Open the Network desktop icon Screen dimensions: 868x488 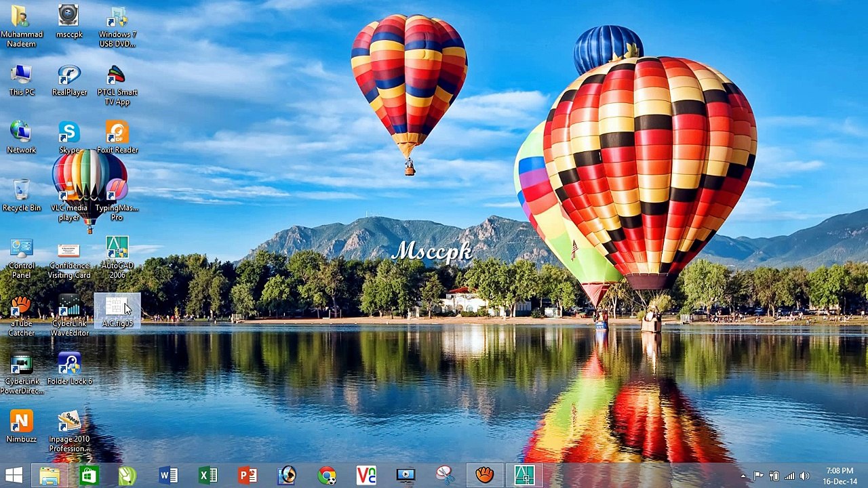(x=21, y=138)
